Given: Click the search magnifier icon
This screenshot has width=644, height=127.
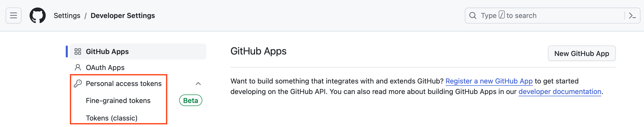Looking at the screenshot, I should (x=473, y=15).
